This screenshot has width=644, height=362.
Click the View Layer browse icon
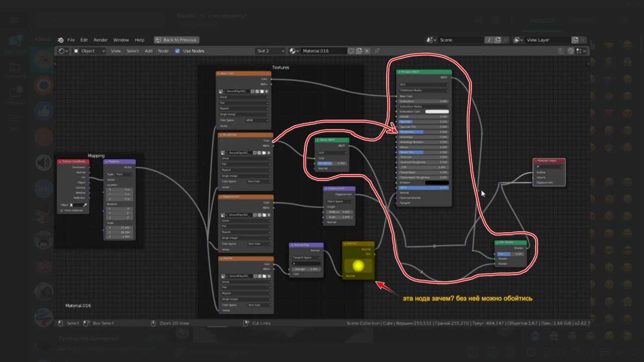click(x=518, y=40)
